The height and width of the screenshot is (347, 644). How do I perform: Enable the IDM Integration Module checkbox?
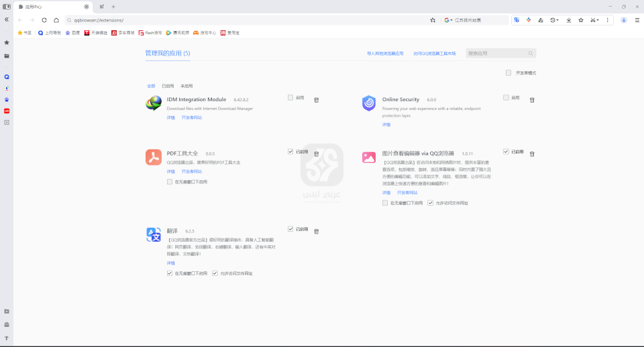coord(290,98)
